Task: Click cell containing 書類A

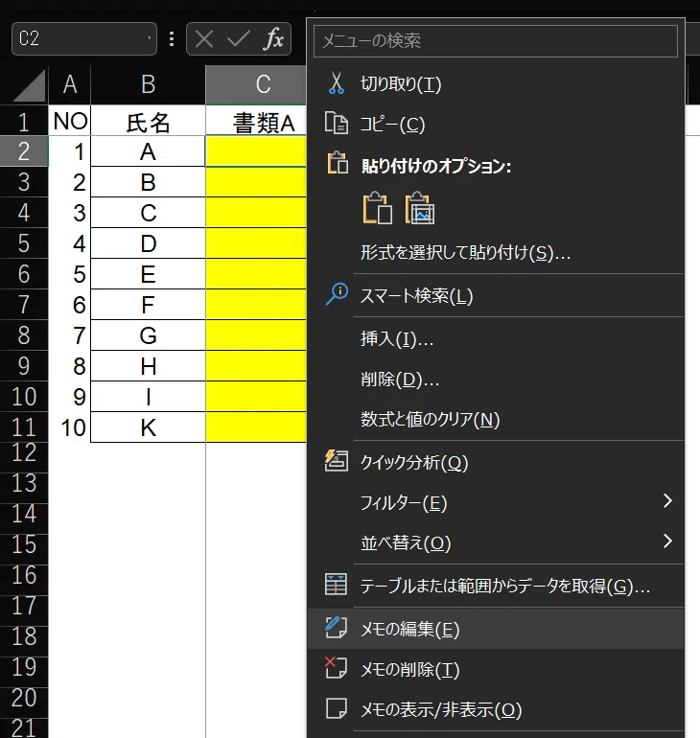Action: [x=256, y=121]
